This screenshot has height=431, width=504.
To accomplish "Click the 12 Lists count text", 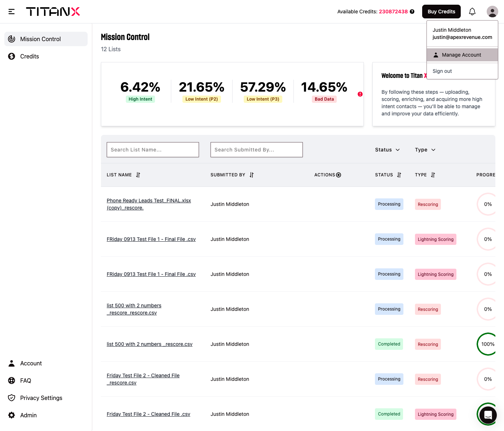I will [x=111, y=49].
